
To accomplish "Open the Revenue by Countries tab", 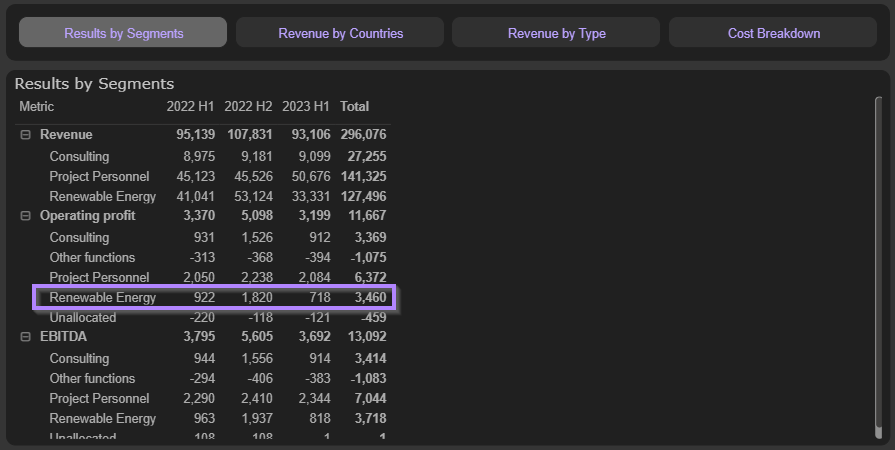I will tap(340, 33).
